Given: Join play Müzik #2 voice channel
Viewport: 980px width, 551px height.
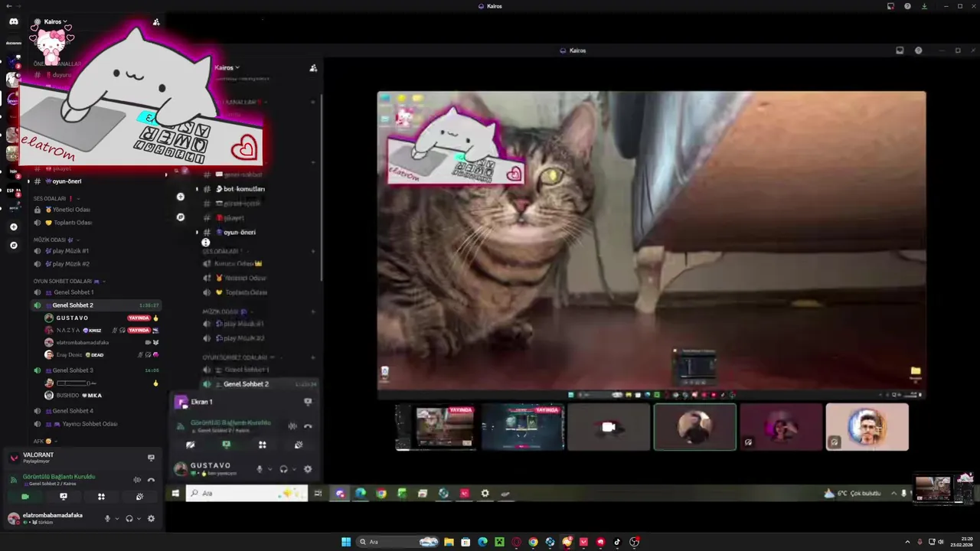Looking at the screenshot, I should 97,264.
